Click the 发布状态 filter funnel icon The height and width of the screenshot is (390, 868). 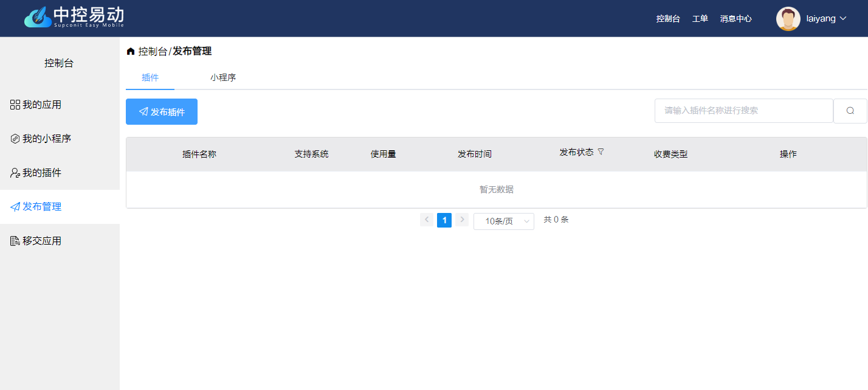pyautogui.click(x=601, y=151)
